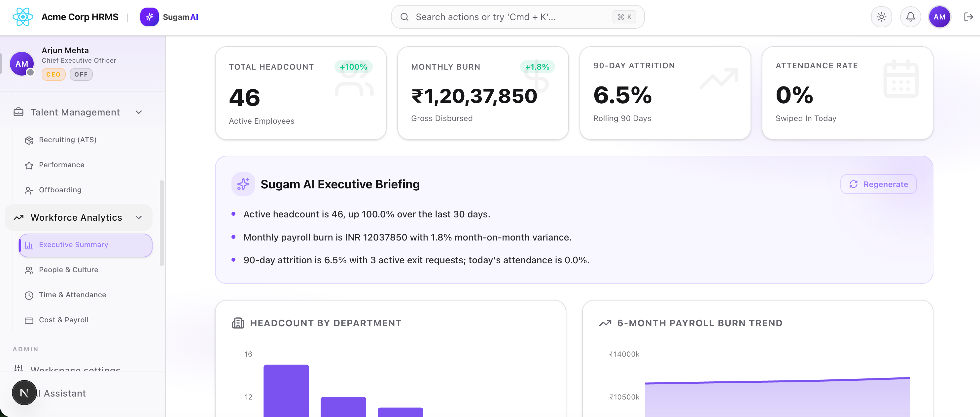
Task: Click the Acme Corp HRMS atom logo
Action: tap(23, 17)
